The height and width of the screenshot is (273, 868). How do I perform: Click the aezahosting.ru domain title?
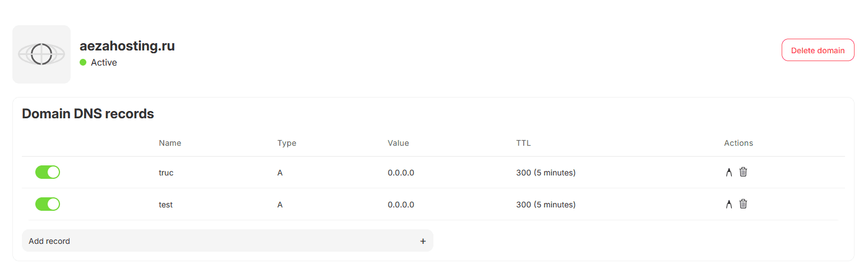coord(127,46)
